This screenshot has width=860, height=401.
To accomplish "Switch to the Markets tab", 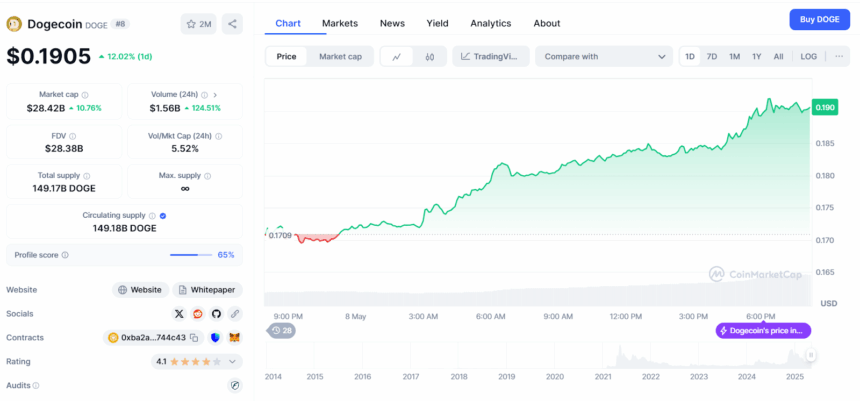I will pyautogui.click(x=340, y=23).
